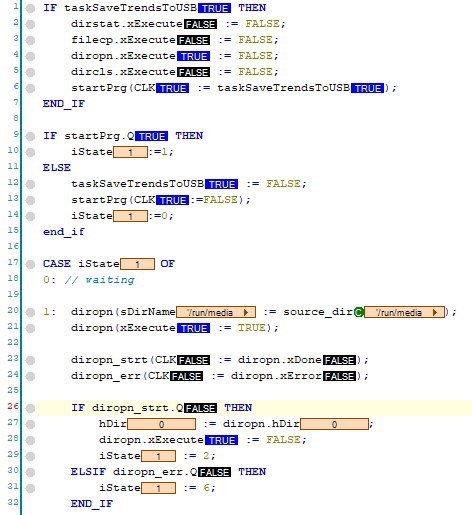472x515 pixels.
Task: Click FALSE value box of dircls.xExecute
Action: [193, 72]
